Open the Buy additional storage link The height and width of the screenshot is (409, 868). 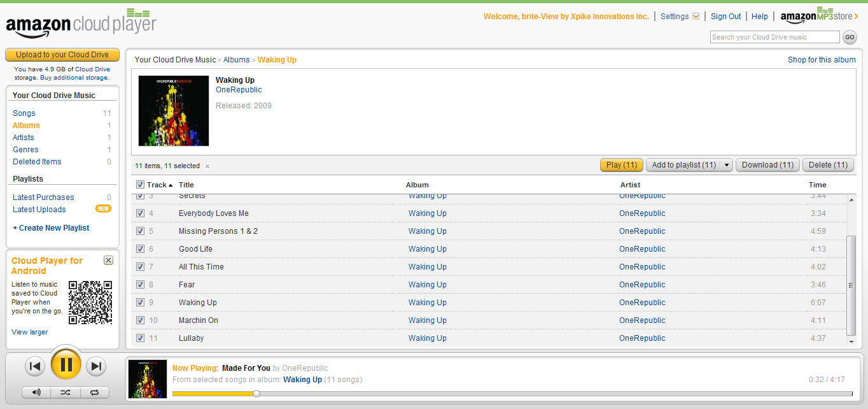coord(74,78)
